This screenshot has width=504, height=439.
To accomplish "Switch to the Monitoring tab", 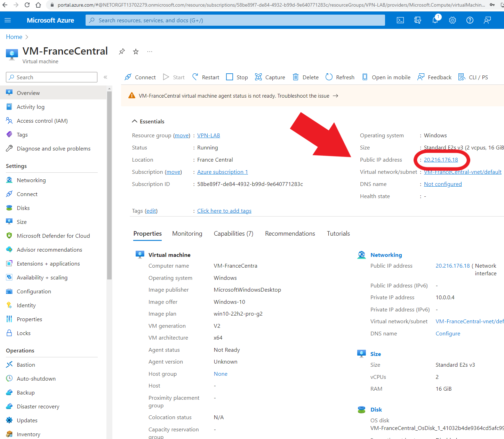I will pos(187,234).
